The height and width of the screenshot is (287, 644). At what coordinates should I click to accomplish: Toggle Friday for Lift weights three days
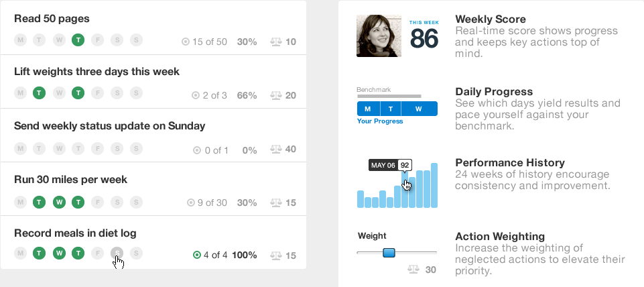click(x=97, y=93)
